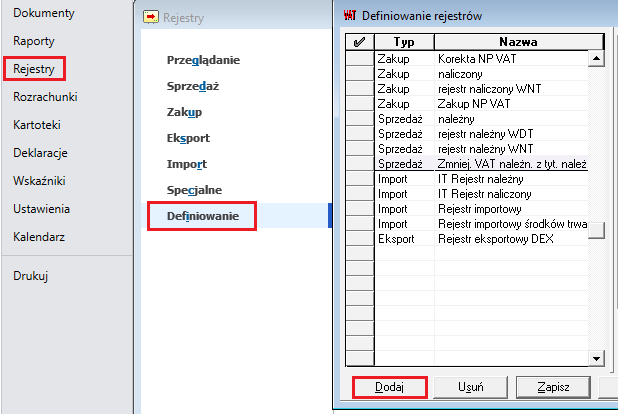The height and width of the screenshot is (415, 624).
Task: Select the 'Rejestr importowy' cell
Action: pos(511,208)
